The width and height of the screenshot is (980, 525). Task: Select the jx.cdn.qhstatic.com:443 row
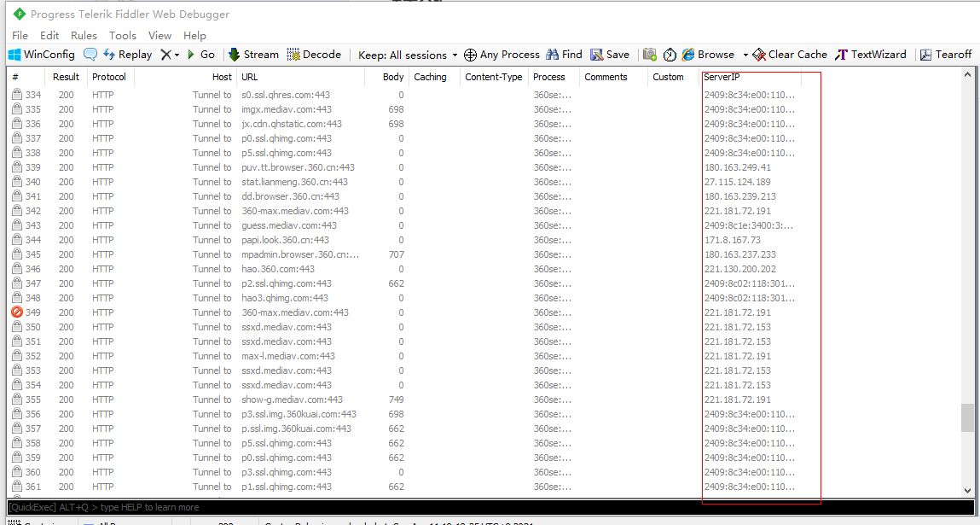(x=403, y=123)
